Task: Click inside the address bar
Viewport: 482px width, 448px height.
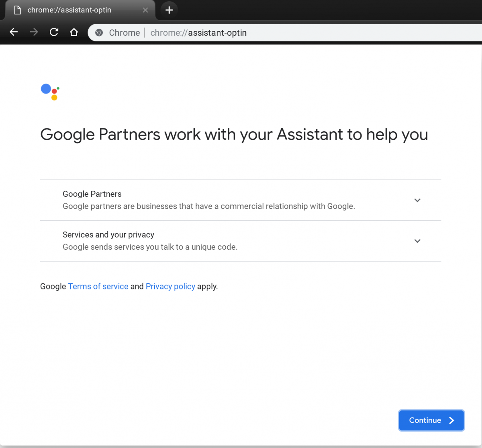Action: [241, 33]
